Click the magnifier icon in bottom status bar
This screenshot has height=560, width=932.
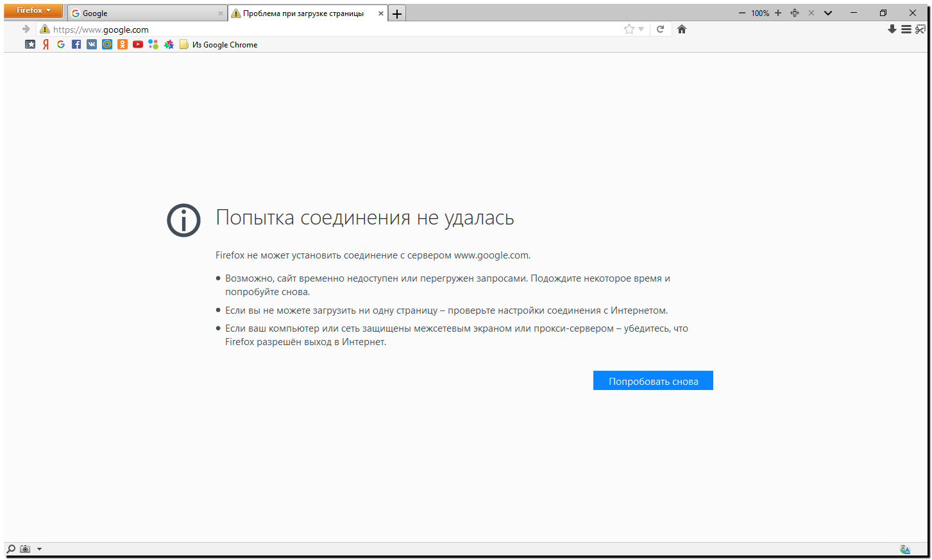pos(11,549)
